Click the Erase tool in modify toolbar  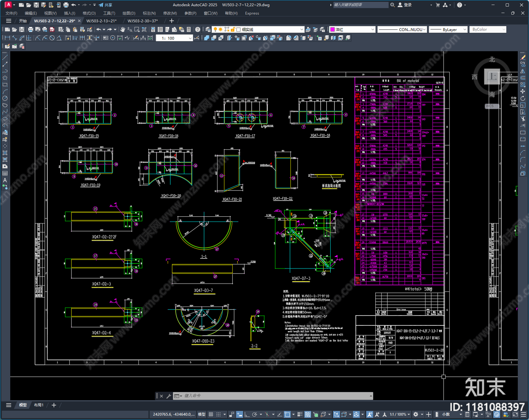click(523, 58)
